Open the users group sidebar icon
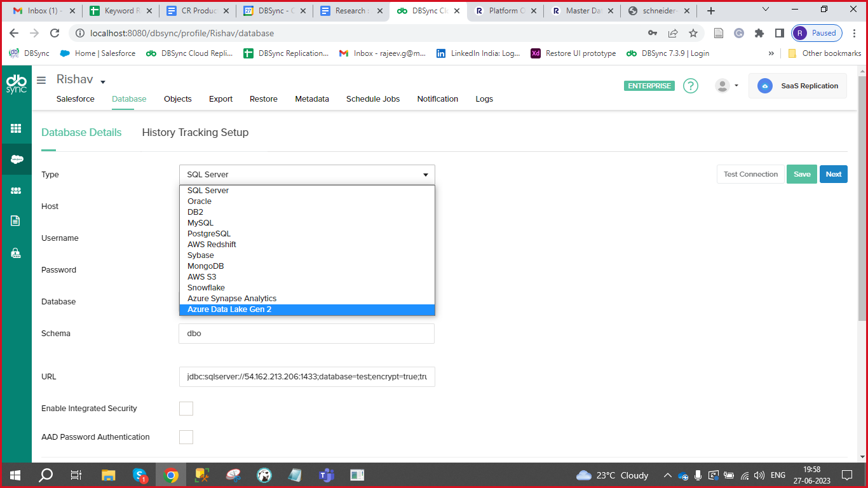Viewport: 868px width, 488px height. tap(16, 190)
